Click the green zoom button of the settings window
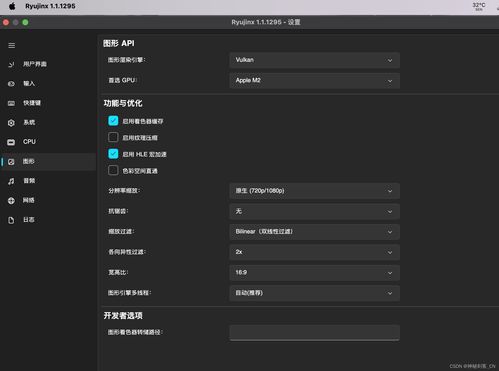 point(25,22)
